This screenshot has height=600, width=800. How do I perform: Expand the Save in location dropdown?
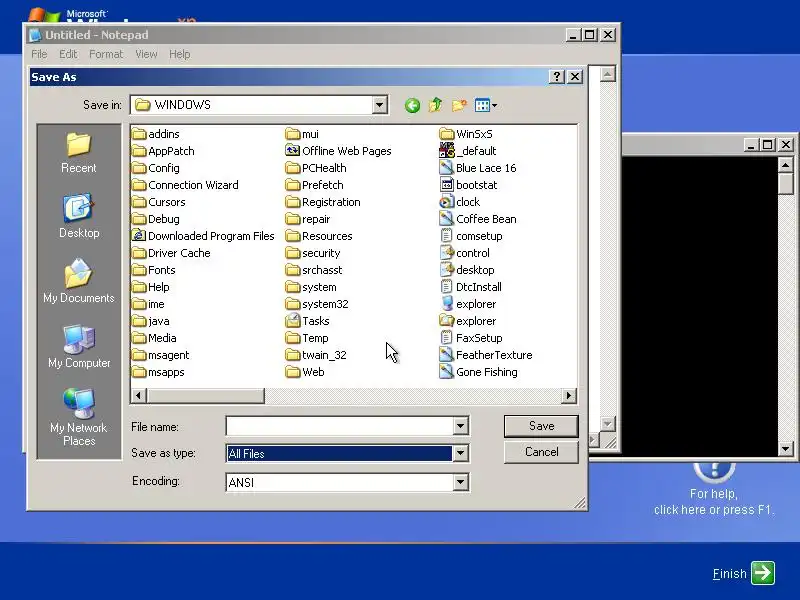pyautogui.click(x=379, y=105)
